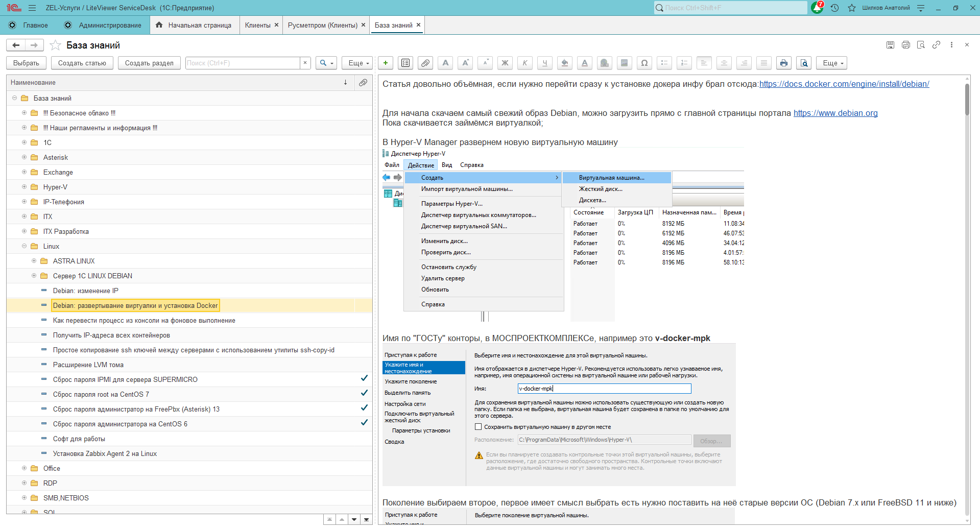Viewport: 980px width, 530px height.
Task: Open print preview in editor toolbar
Action: (x=804, y=63)
